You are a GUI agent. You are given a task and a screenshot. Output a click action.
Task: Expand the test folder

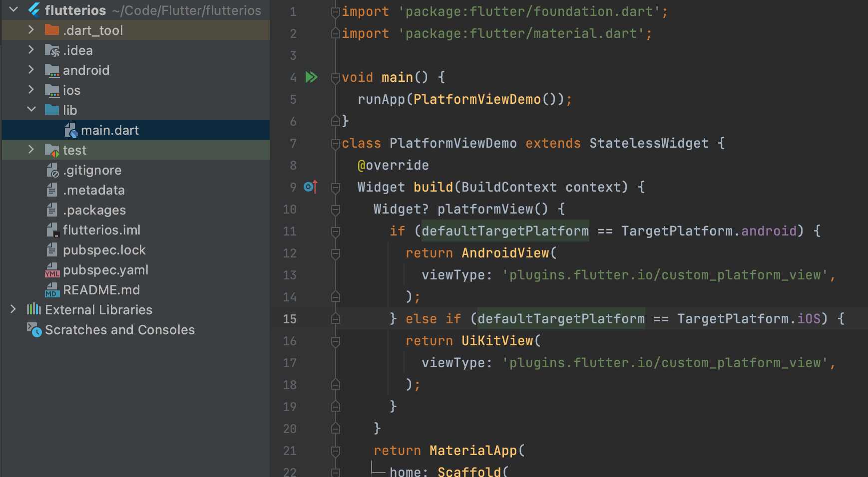[x=31, y=150]
